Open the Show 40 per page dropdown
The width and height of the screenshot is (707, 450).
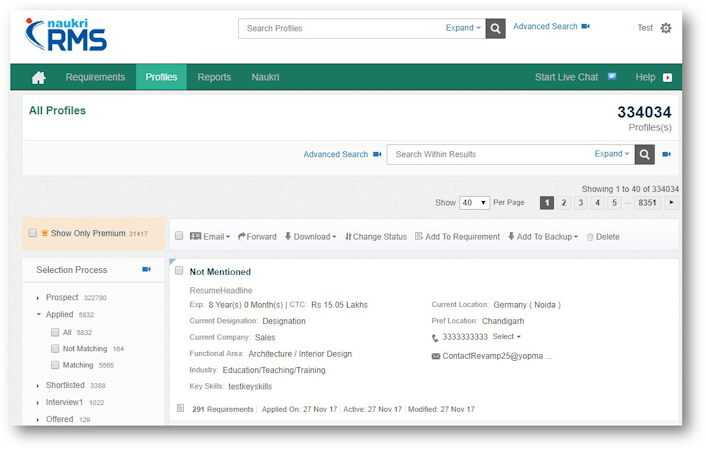tap(474, 203)
